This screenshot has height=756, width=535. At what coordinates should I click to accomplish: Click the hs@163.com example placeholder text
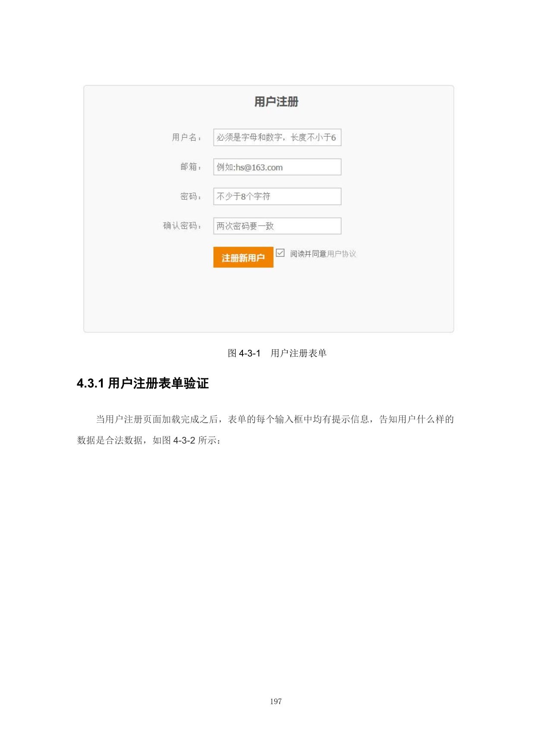click(x=259, y=167)
